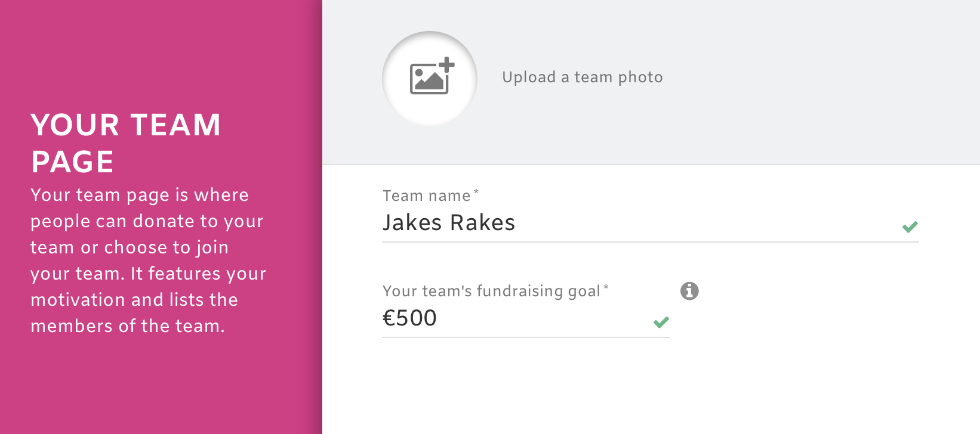980x434 pixels.
Task: Click the "Team name" field label
Action: pyautogui.click(x=427, y=196)
